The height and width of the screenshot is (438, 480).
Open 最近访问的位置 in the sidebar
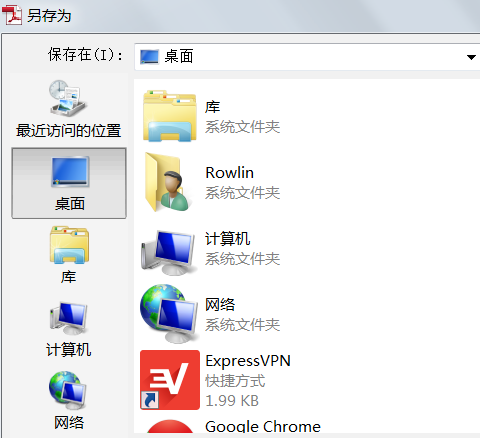pos(69,109)
